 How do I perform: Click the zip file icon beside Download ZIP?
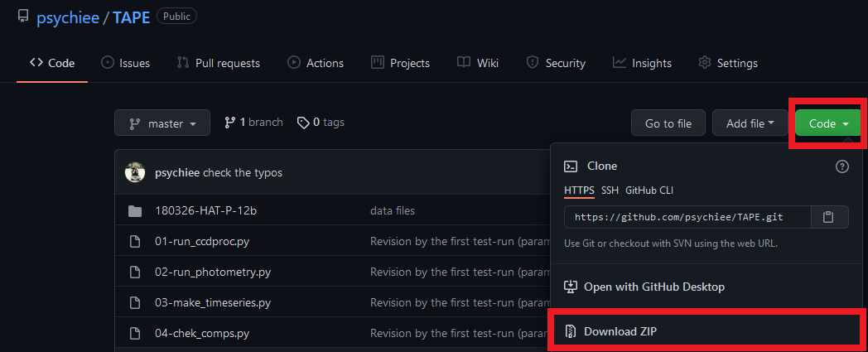click(x=570, y=331)
